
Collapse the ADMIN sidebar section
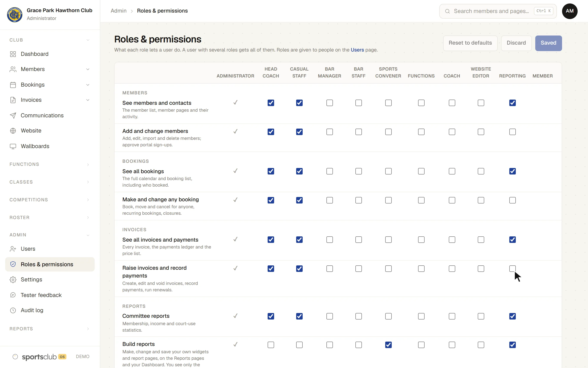(50, 235)
